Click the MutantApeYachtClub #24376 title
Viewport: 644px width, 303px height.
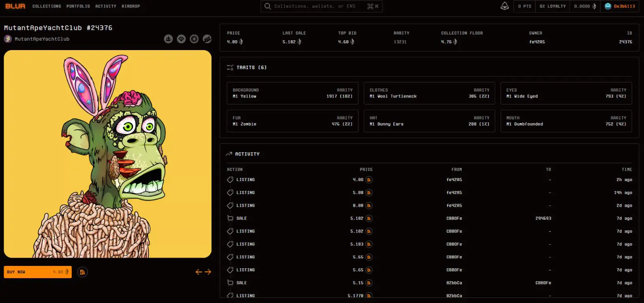click(x=58, y=28)
